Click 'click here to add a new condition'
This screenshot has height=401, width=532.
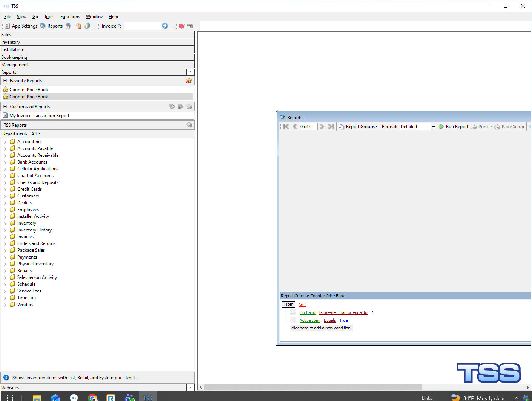coord(321,328)
